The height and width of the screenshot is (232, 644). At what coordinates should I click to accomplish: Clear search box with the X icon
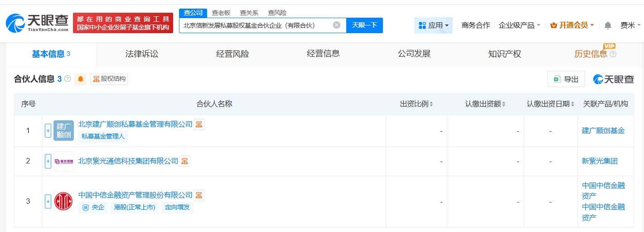pos(337,25)
